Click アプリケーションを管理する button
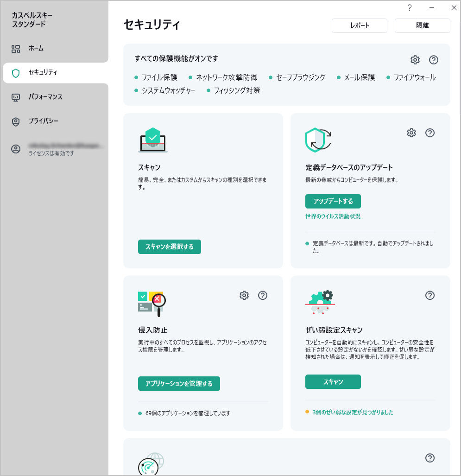The height and width of the screenshot is (476, 461). pyautogui.click(x=179, y=384)
